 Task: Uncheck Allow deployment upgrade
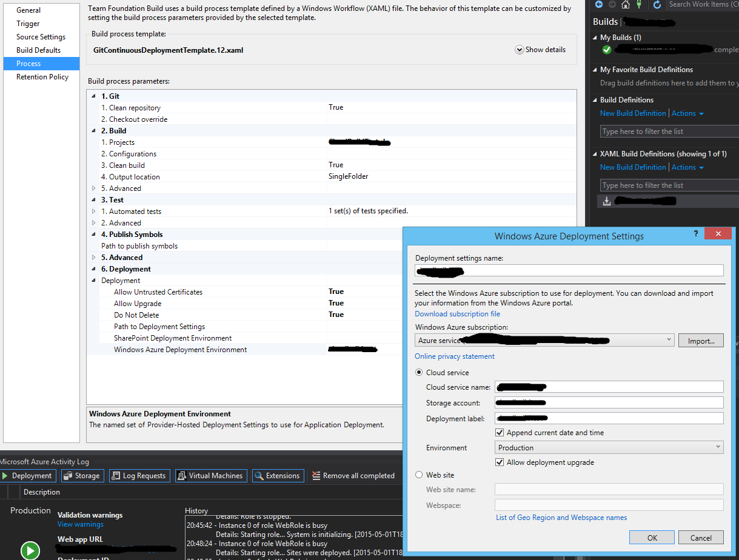pyautogui.click(x=500, y=462)
